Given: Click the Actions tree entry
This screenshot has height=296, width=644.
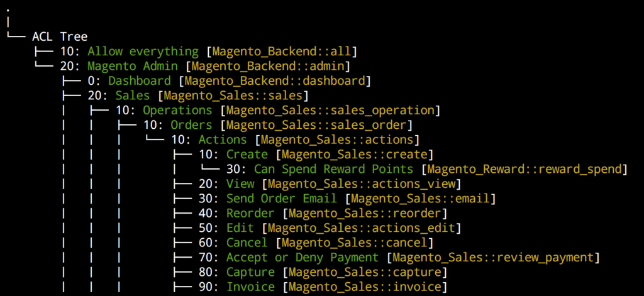Looking at the screenshot, I should 223,140.
